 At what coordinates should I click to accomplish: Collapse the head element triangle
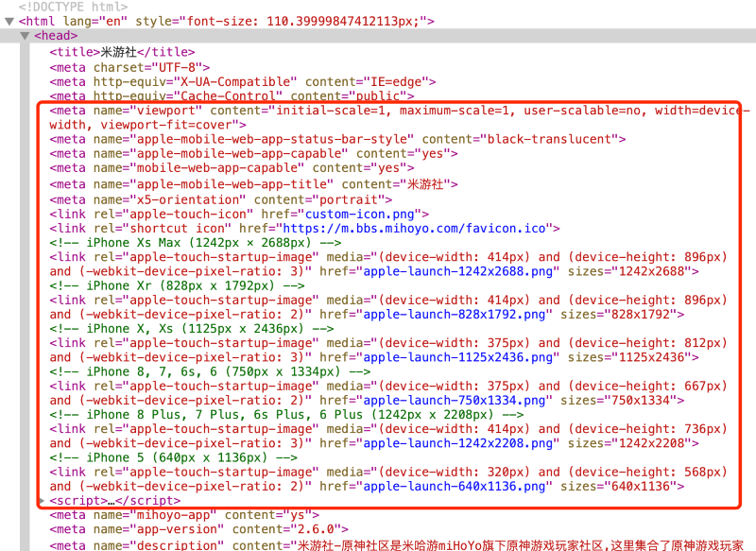pos(25,36)
